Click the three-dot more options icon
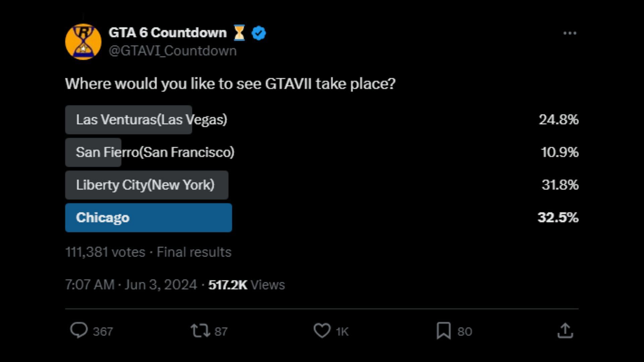644x362 pixels. 570,33
